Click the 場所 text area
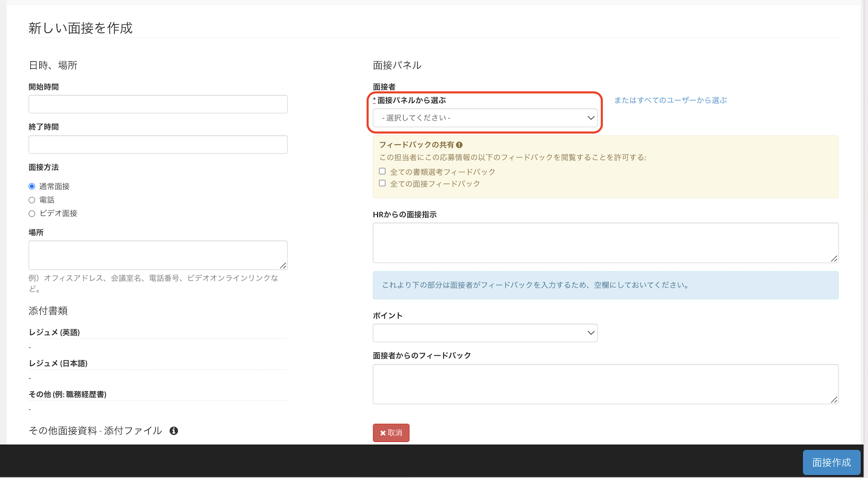This screenshot has height=478, width=868. click(158, 255)
